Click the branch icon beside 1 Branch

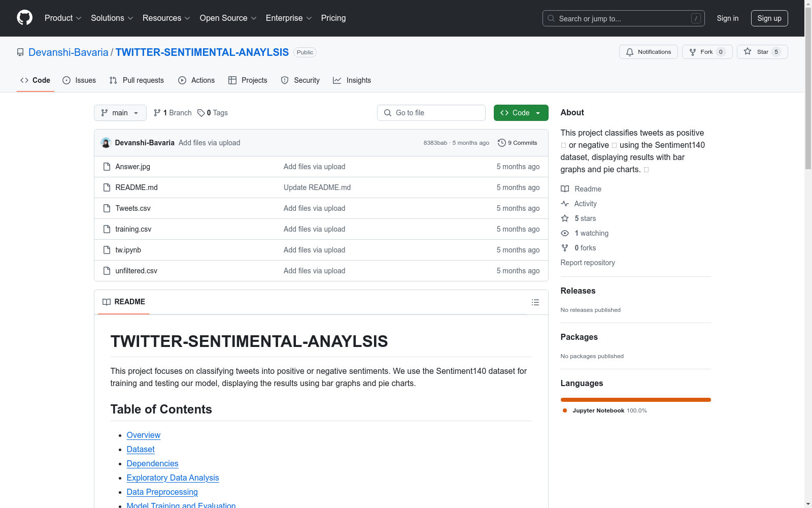tap(157, 113)
